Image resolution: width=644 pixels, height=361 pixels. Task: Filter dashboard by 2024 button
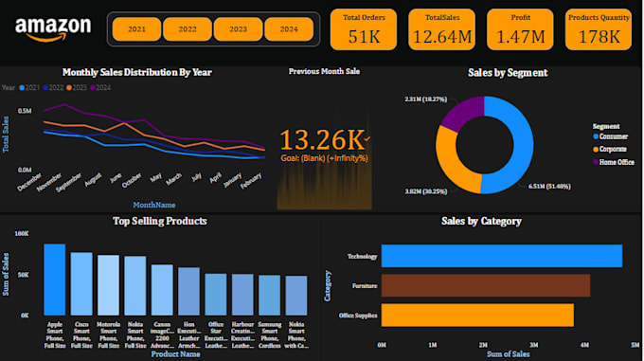point(289,29)
